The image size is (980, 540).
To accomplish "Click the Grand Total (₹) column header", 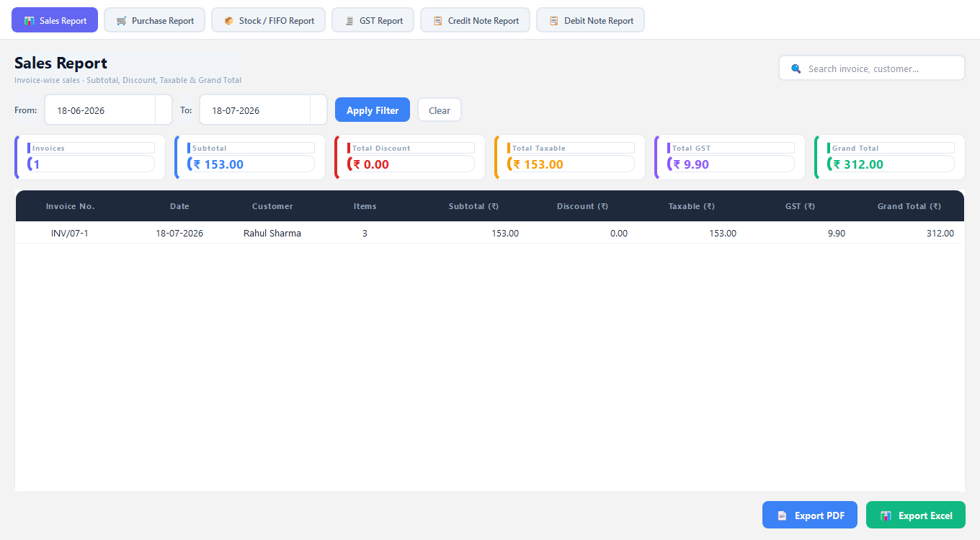I will 909,206.
